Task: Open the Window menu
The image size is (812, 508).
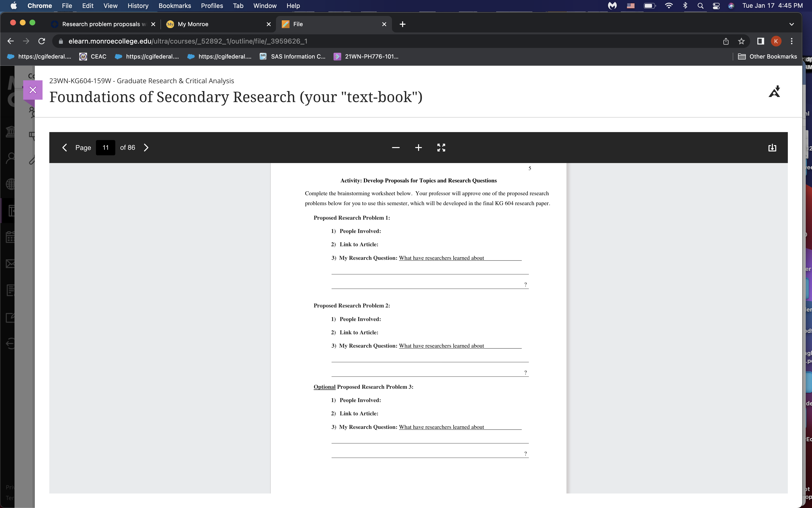Action: click(265, 6)
